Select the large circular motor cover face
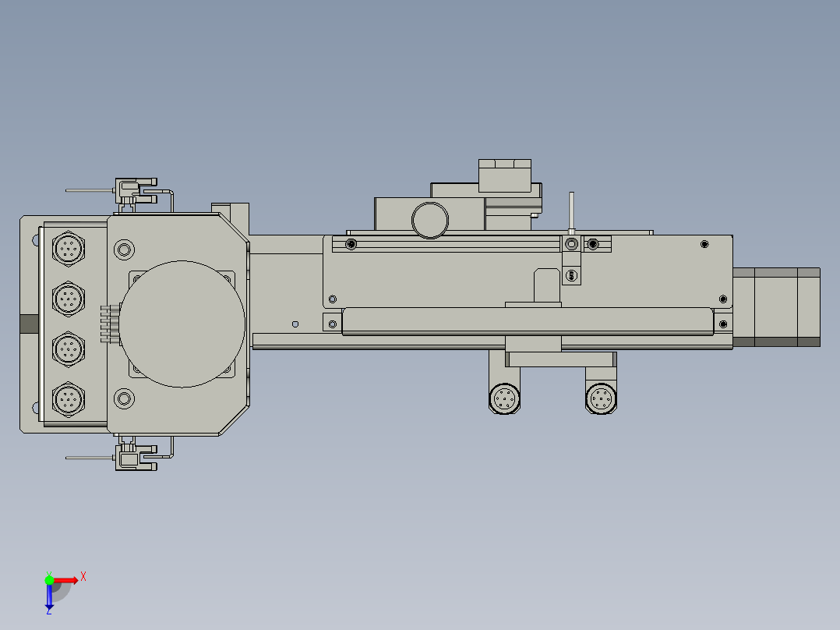Viewport: 840px width, 630px height. (x=182, y=324)
